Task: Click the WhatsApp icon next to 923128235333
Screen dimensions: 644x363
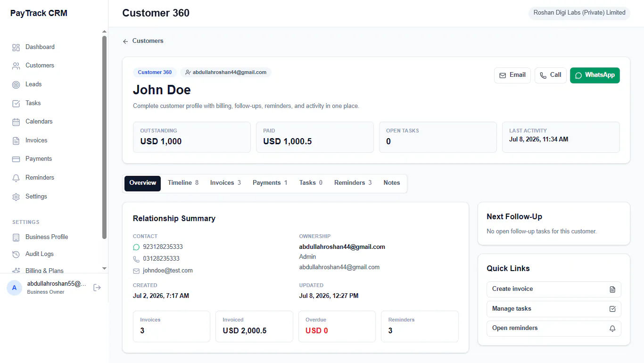Action: 136,247
